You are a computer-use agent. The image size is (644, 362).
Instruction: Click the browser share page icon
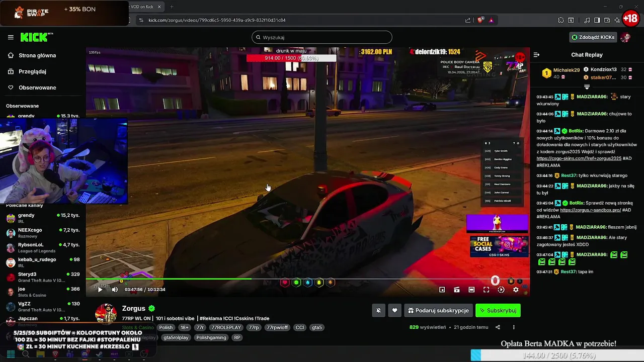tap(468, 20)
